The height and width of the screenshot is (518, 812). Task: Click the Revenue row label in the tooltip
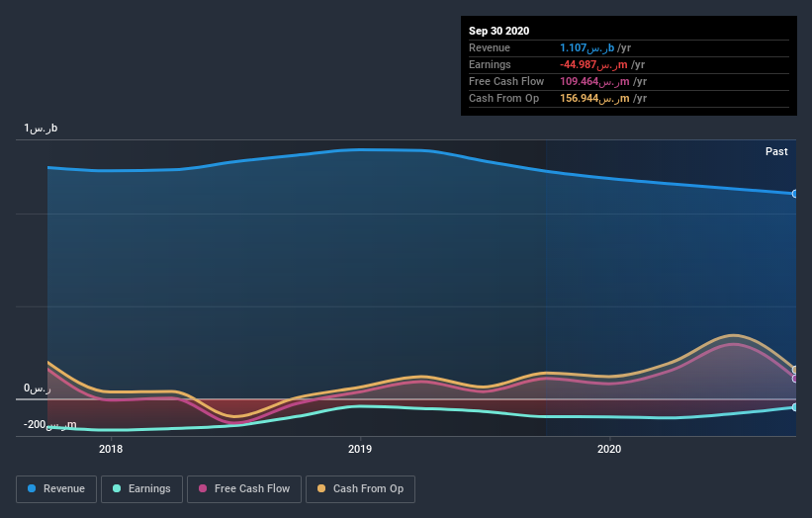click(x=490, y=47)
